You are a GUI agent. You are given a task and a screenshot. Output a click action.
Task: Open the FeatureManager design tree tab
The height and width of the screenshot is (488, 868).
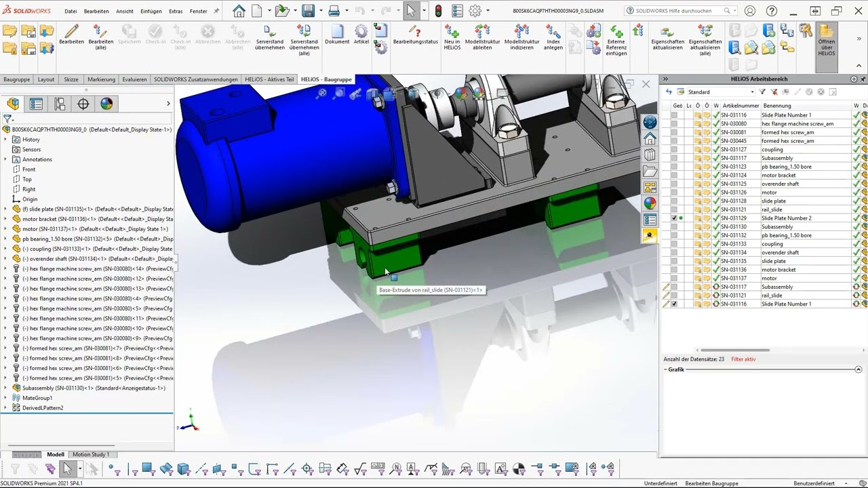point(13,104)
